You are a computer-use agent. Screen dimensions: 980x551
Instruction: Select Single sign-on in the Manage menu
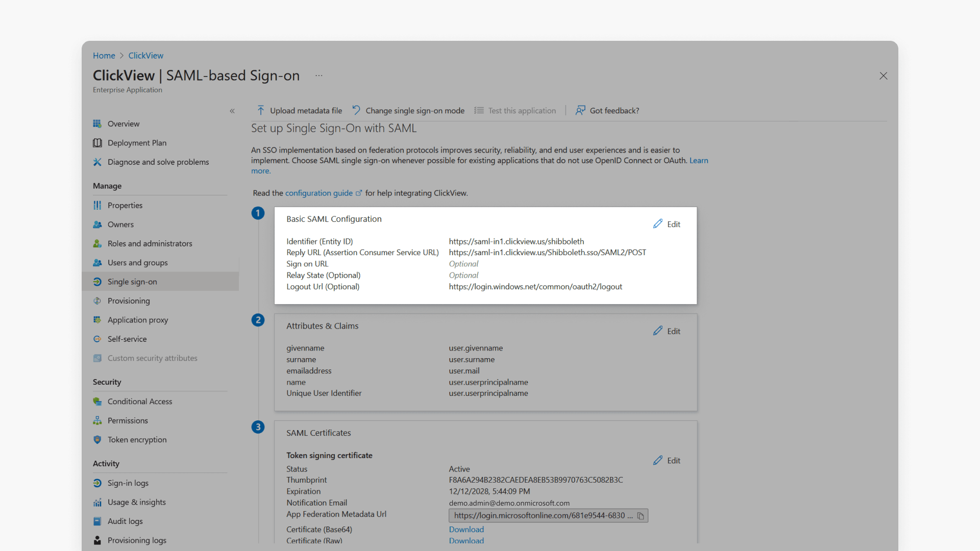(x=132, y=282)
